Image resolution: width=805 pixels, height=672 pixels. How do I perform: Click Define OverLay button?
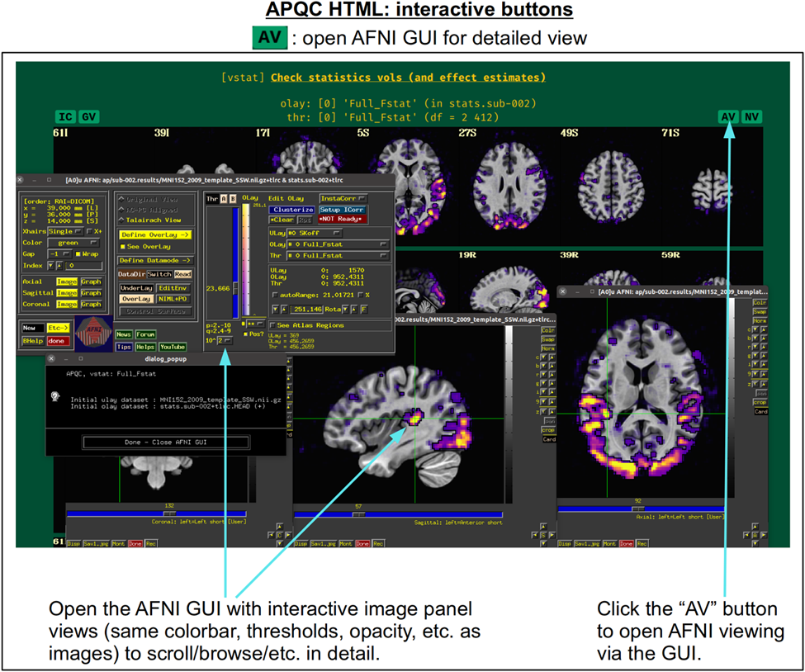pos(155,234)
